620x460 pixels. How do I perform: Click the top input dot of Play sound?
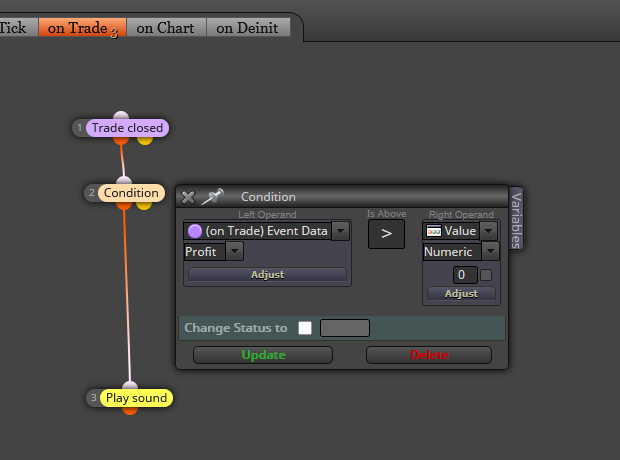click(x=130, y=385)
